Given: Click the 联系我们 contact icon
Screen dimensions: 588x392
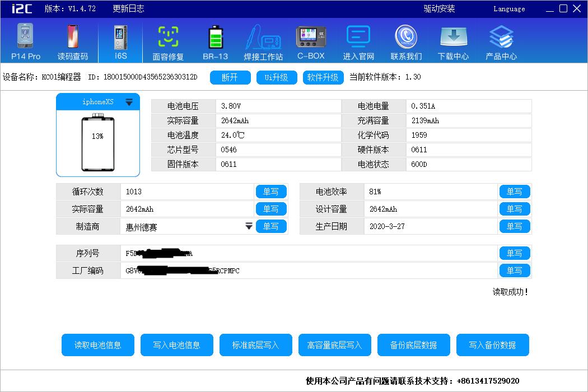Looking at the screenshot, I should (406, 37).
